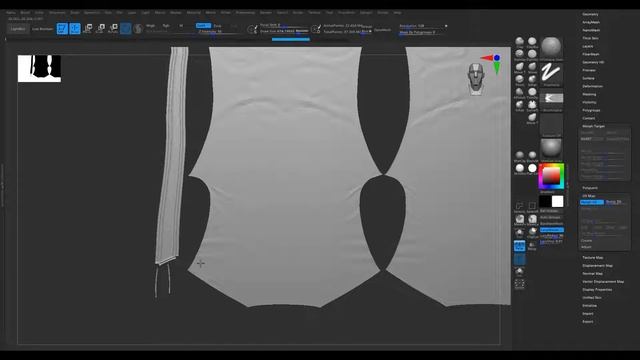
Task: Collapse the Morph Target subpalette
Action: pos(593,126)
